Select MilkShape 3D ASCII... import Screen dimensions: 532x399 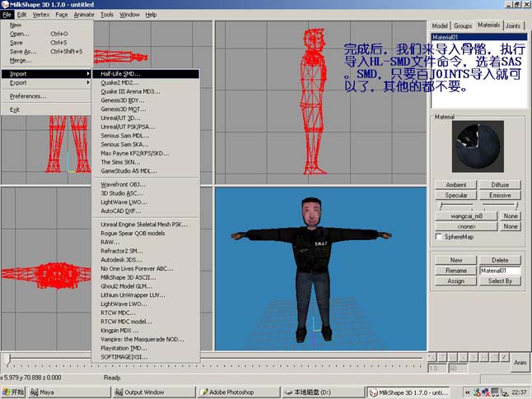click(x=146, y=277)
